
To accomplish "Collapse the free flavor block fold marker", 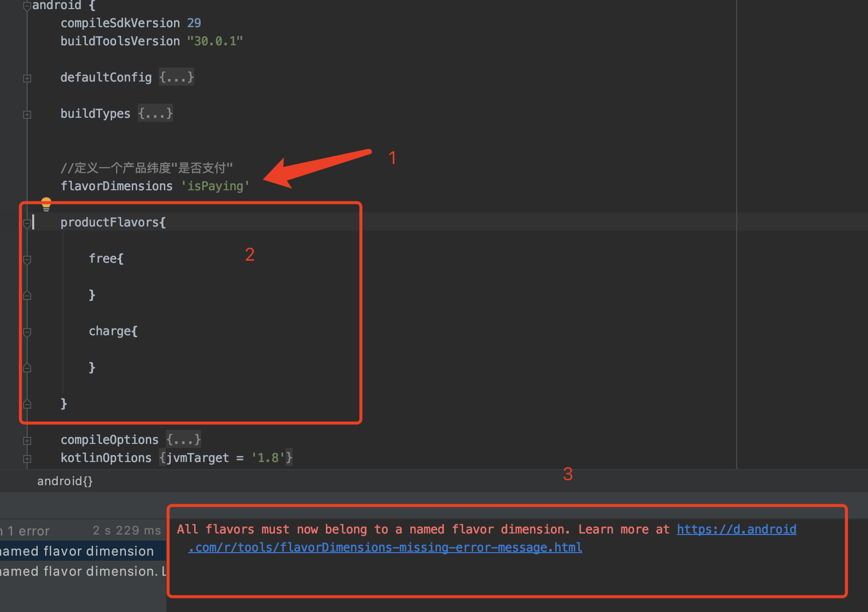I will pos(27,259).
